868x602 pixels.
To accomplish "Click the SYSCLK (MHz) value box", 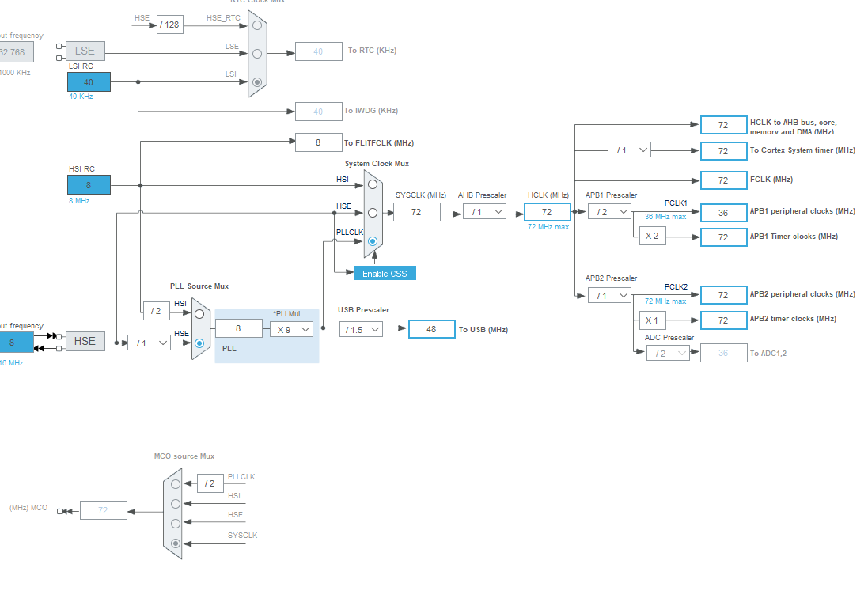I will (x=416, y=212).
